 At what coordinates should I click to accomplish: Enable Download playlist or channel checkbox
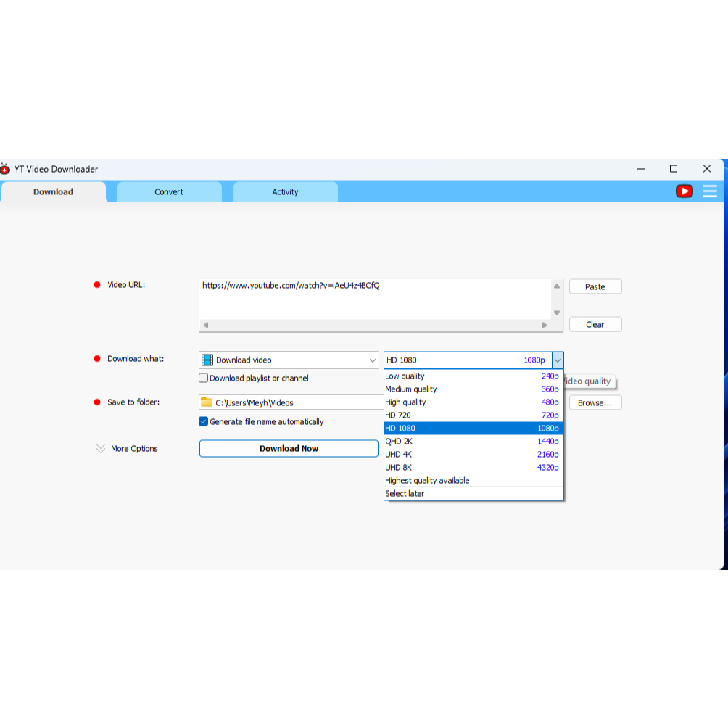[204, 379]
